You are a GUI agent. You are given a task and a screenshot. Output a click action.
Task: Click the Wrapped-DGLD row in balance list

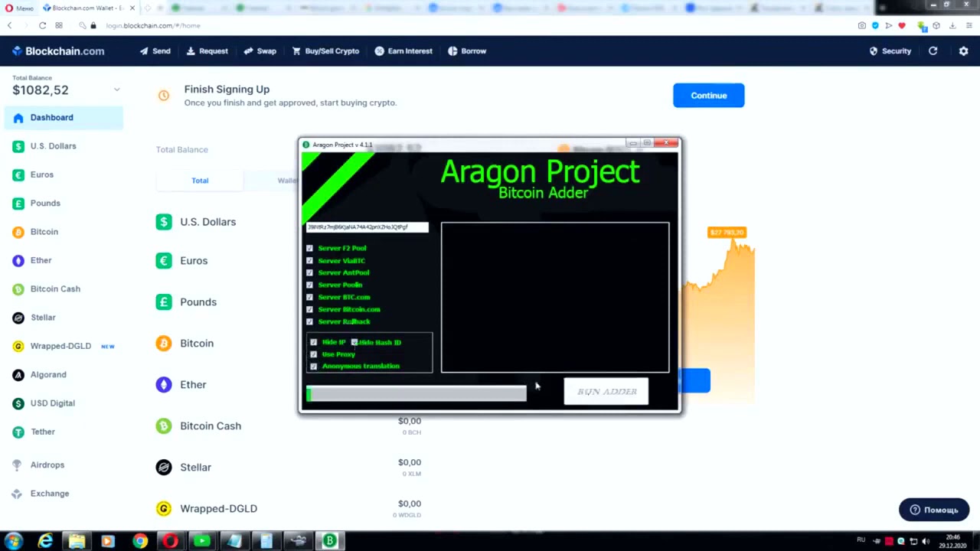click(x=289, y=509)
